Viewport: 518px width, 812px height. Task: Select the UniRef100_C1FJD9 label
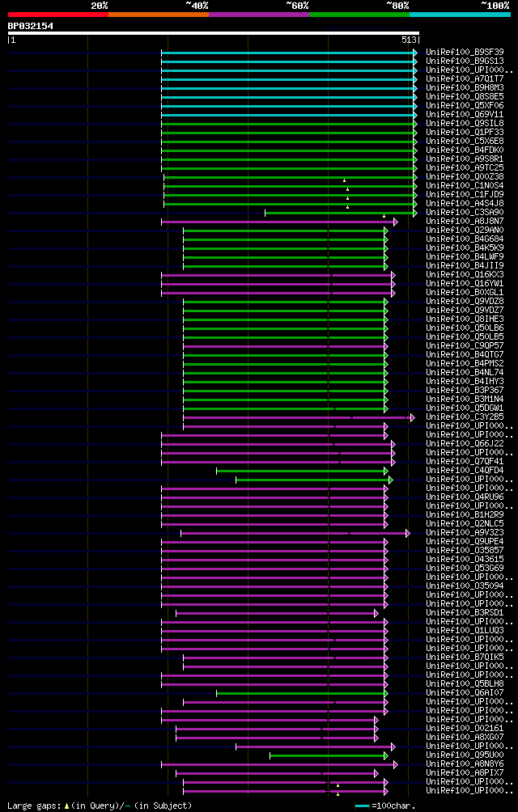tap(465, 195)
